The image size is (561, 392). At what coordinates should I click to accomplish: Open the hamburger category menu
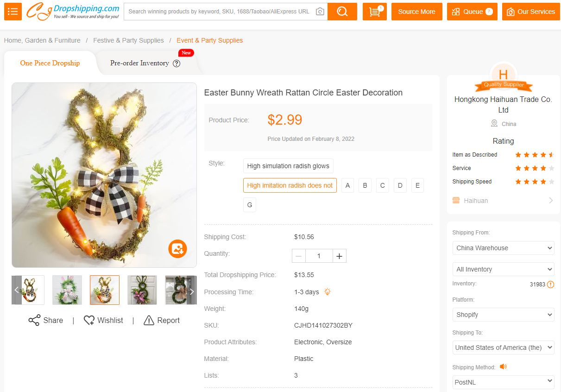tap(13, 12)
